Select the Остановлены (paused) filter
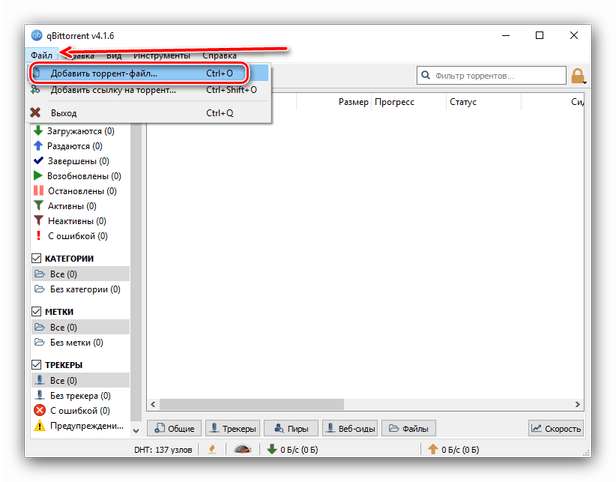This screenshot has height=482, width=616. tap(81, 191)
